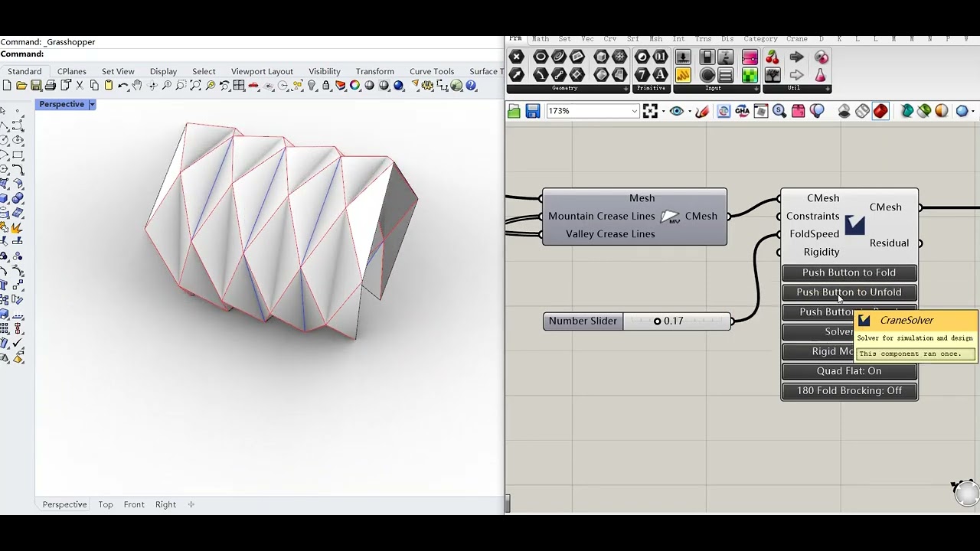Click the Rhino Undo arrow
This screenshot has width=980, height=551.
(122, 86)
